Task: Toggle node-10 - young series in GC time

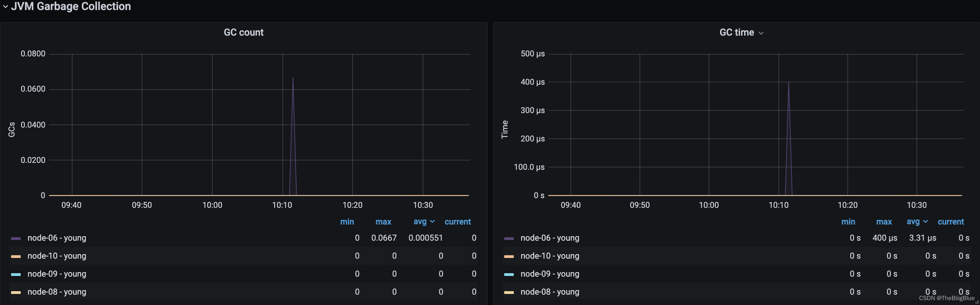Action: click(550, 256)
